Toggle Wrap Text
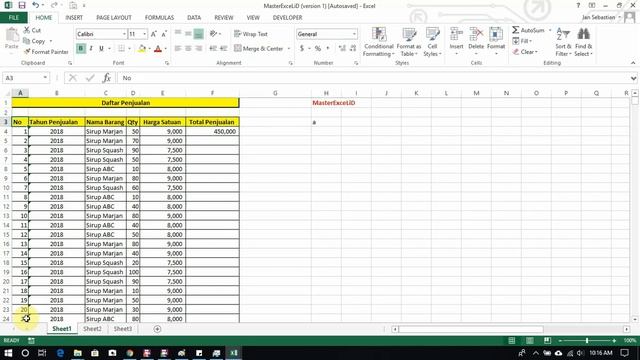The height and width of the screenshot is (360, 640). click(251, 34)
